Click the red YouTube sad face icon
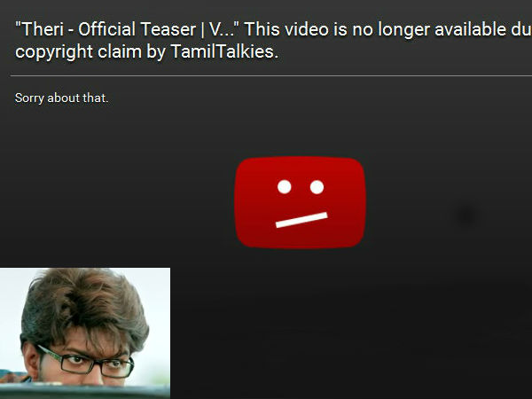This screenshot has width=532, height=399. pos(300,202)
